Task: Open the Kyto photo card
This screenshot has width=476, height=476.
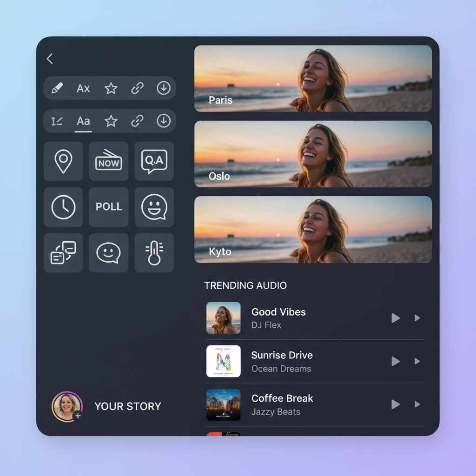Action: tap(313, 230)
